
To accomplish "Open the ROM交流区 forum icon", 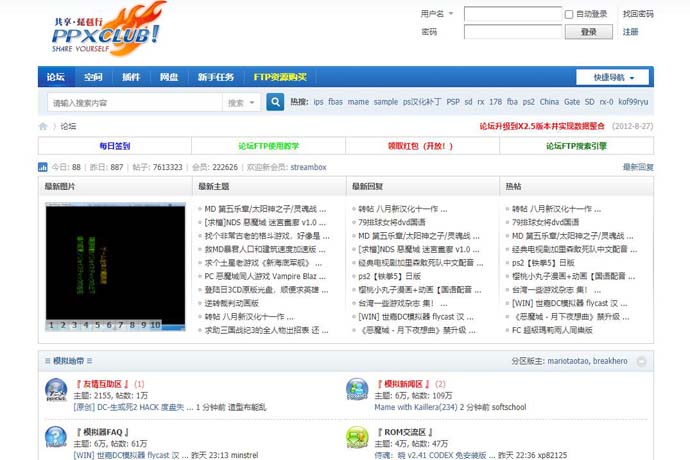I will (357, 438).
